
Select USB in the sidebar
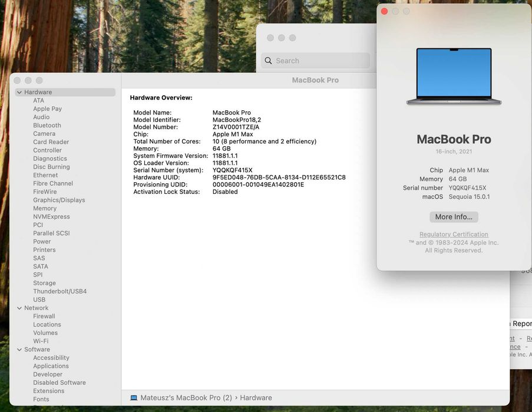pyautogui.click(x=39, y=299)
